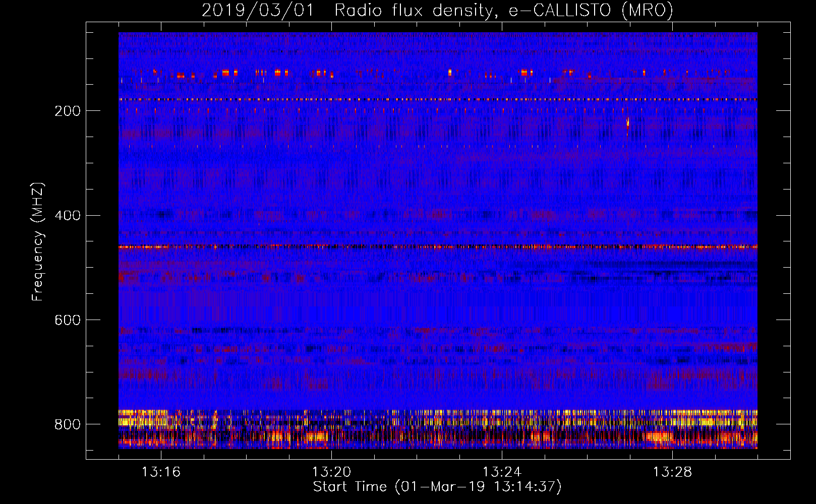Click the bright burst near 13:27 above 250 MHz
This screenshot has height=504, width=816.
point(627,123)
